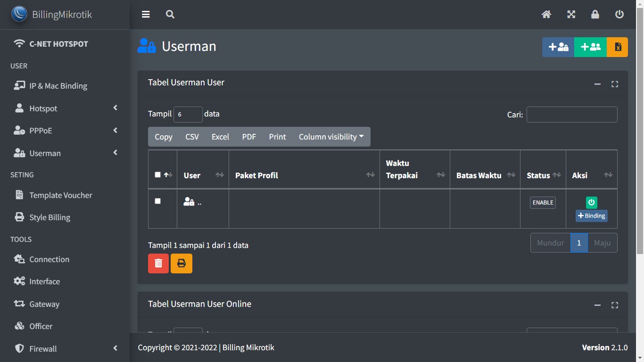Toggle user status with green power button

pos(591,203)
